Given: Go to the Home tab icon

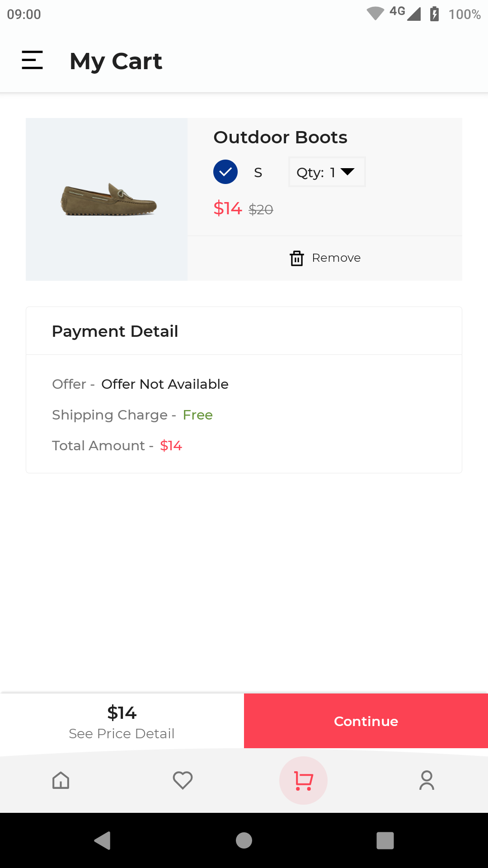Looking at the screenshot, I should pos(61,780).
